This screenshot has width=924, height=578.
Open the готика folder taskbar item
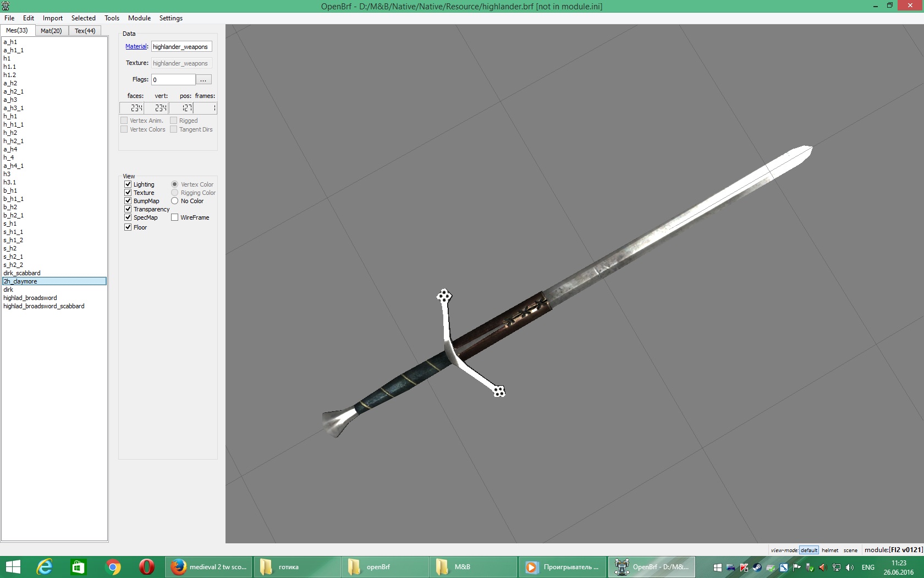297,567
